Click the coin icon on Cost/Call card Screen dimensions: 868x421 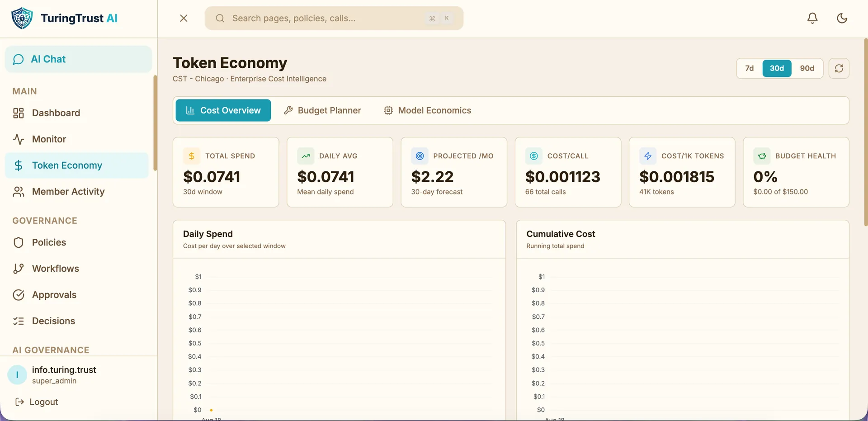(x=534, y=156)
